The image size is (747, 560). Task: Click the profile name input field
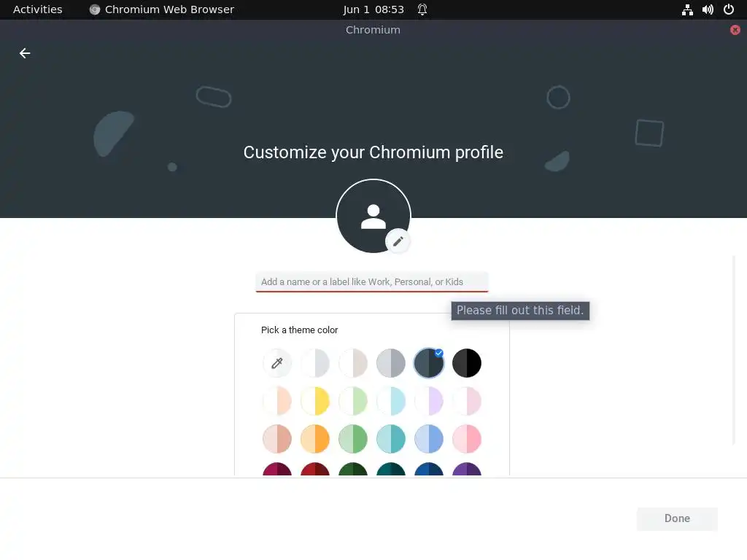pyautogui.click(x=372, y=282)
